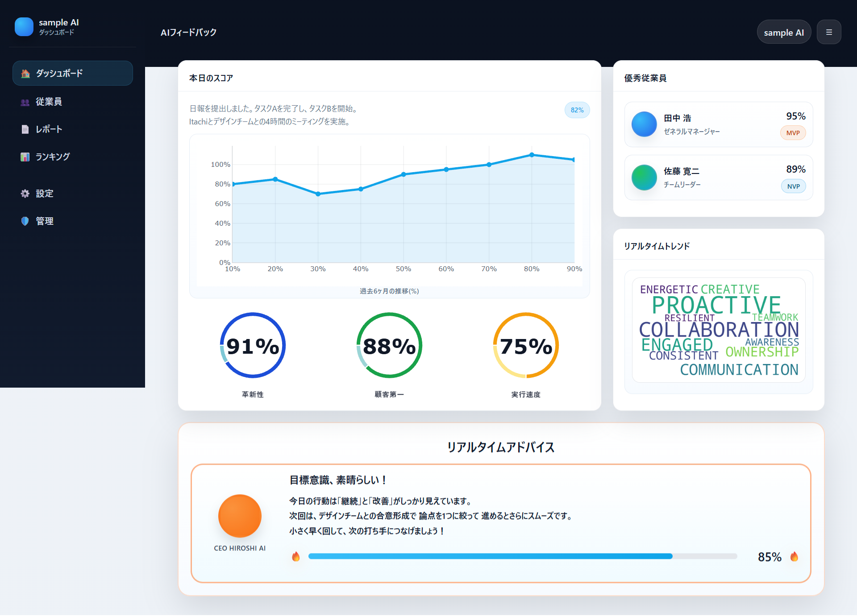Click the advice progress bar at 85%
The height and width of the screenshot is (616, 857).
pos(522,556)
